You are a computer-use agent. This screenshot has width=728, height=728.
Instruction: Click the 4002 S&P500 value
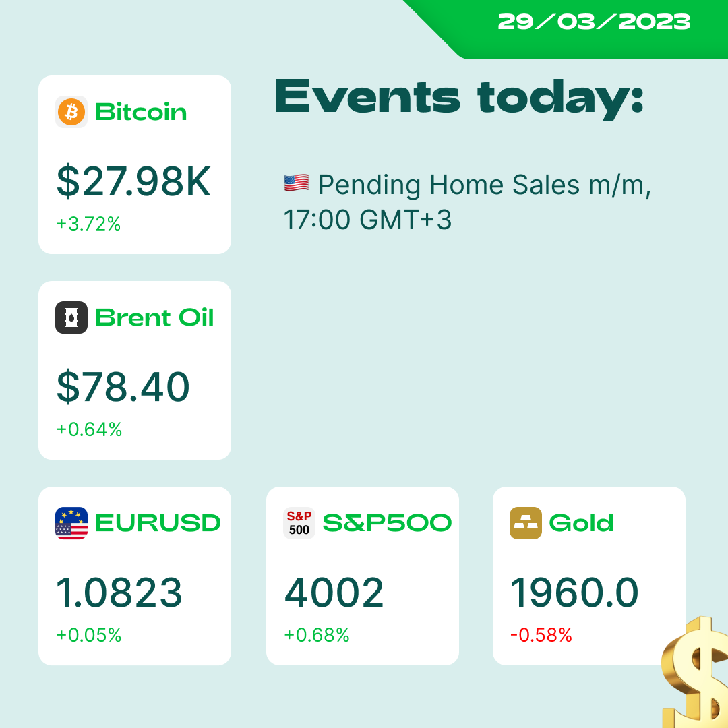click(334, 593)
